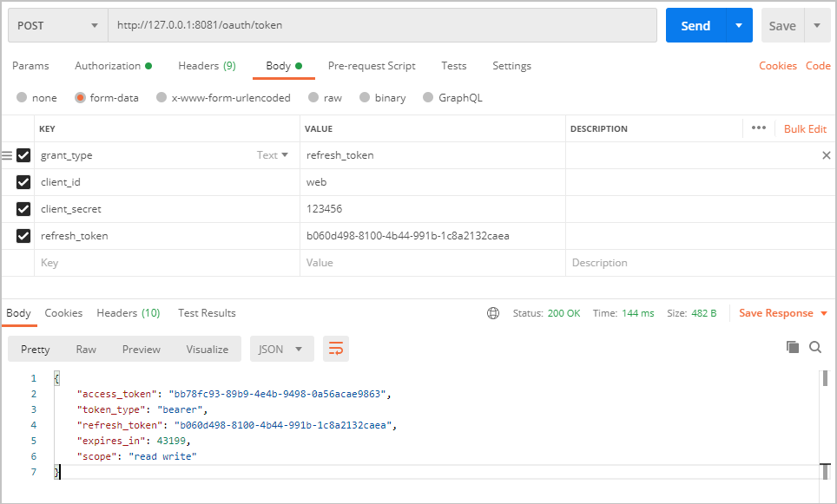Click the Send button
Image resolution: width=837 pixels, height=504 pixels.
pyautogui.click(x=695, y=25)
